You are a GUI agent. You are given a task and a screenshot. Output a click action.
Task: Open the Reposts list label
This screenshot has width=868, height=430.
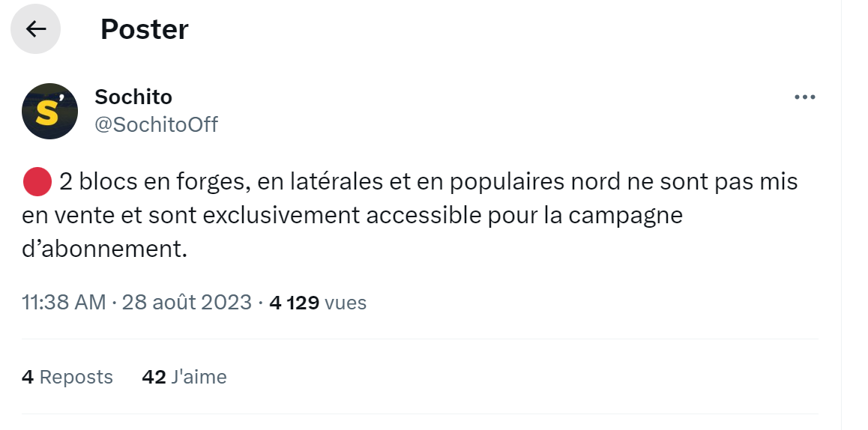pyautogui.click(x=76, y=377)
